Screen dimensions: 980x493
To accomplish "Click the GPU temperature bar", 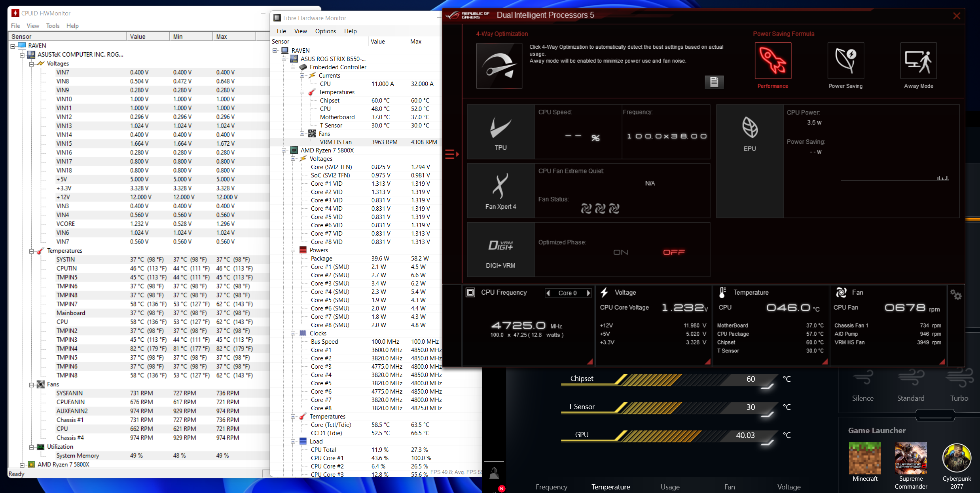I will click(x=669, y=435).
